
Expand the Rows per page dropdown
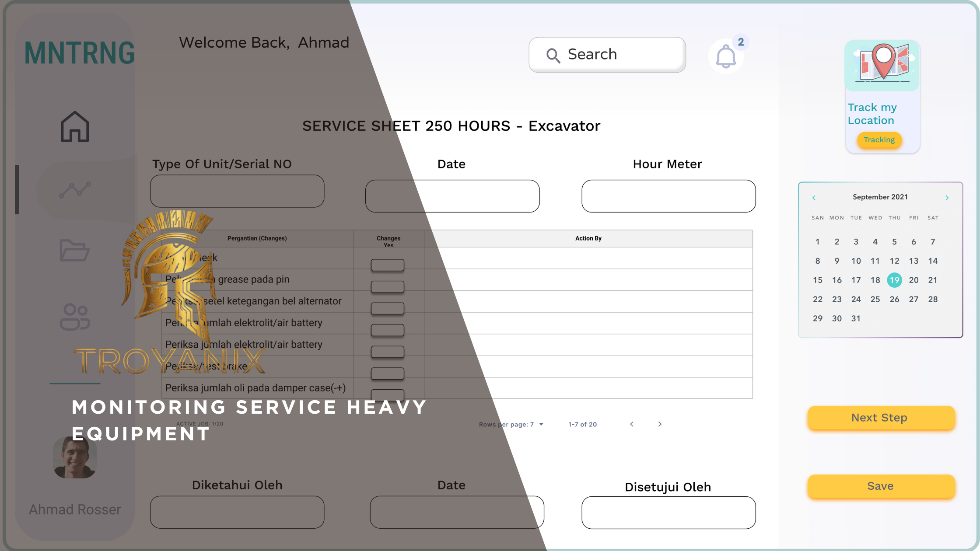(x=541, y=424)
